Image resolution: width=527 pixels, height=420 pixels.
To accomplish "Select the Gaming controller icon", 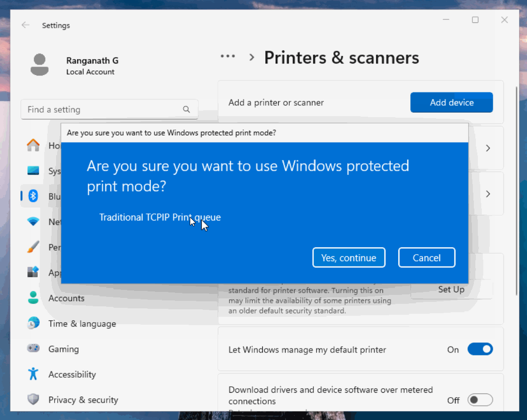I will coord(33,349).
